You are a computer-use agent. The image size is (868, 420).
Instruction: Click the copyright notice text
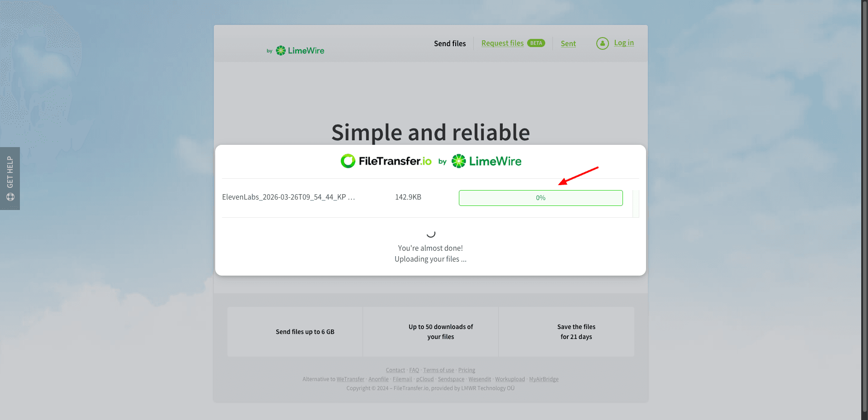tap(430, 388)
